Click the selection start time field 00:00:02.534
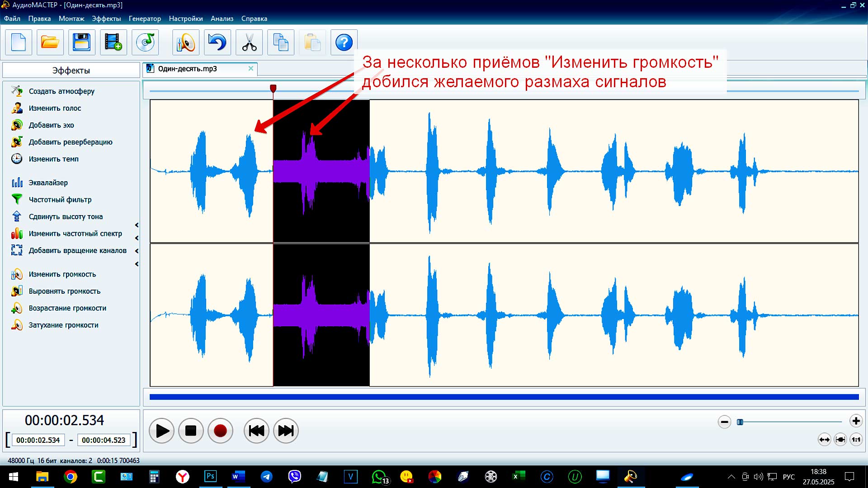The height and width of the screenshot is (488, 868). tap(38, 440)
